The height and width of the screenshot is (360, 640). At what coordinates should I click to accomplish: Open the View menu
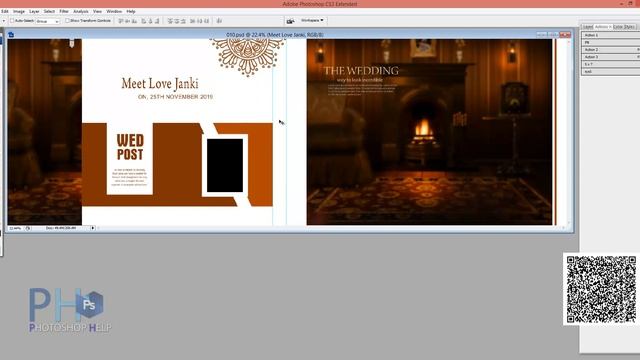pyautogui.click(x=98, y=11)
